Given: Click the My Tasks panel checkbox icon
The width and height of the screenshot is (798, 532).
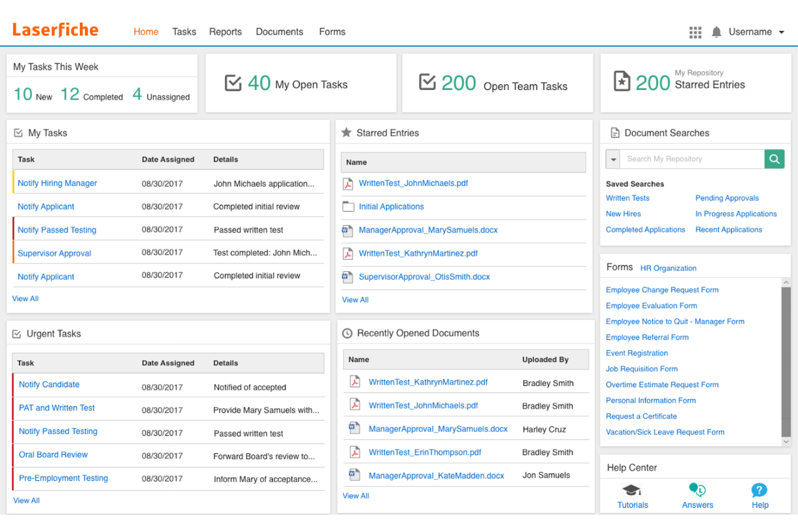Looking at the screenshot, I should coord(18,133).
